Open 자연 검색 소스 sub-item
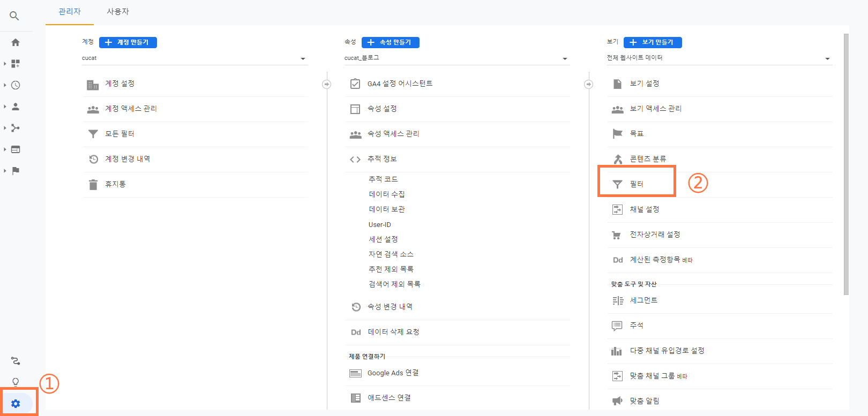This screenshot has height=416, width=868. [x=391, y=254]
